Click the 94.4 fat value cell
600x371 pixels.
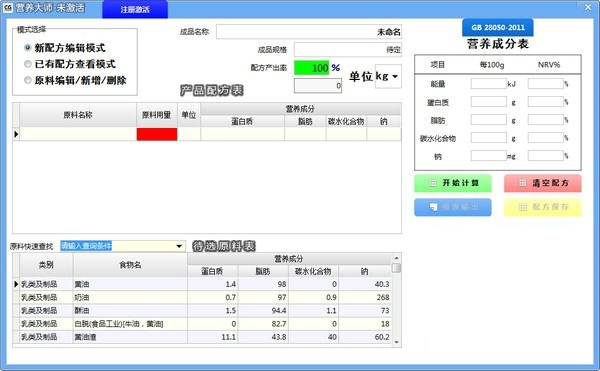tap(263, 311)
